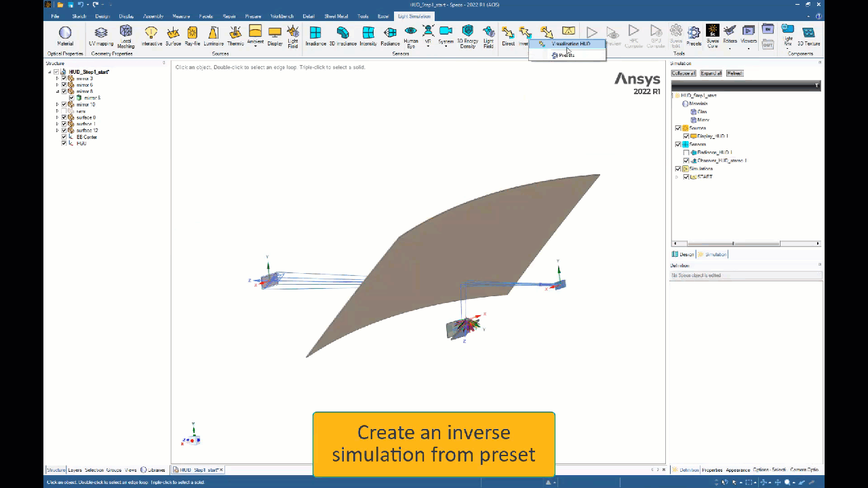Expand the START simulation node

coord(676,177)
